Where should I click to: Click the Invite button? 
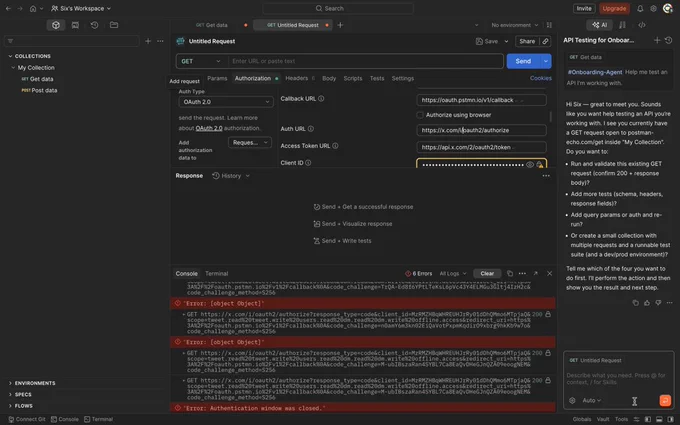tap(584, 8)
